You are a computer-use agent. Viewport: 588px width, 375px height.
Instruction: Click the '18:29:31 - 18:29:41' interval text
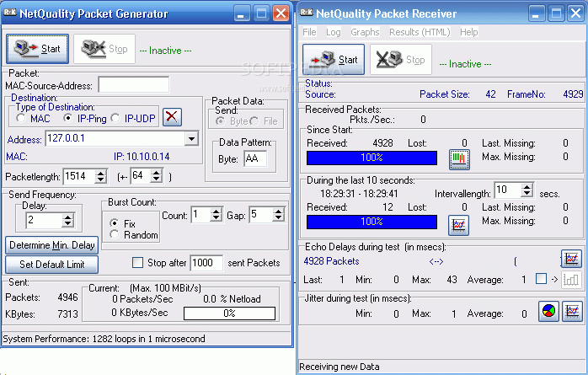click(x=359, y=194)
